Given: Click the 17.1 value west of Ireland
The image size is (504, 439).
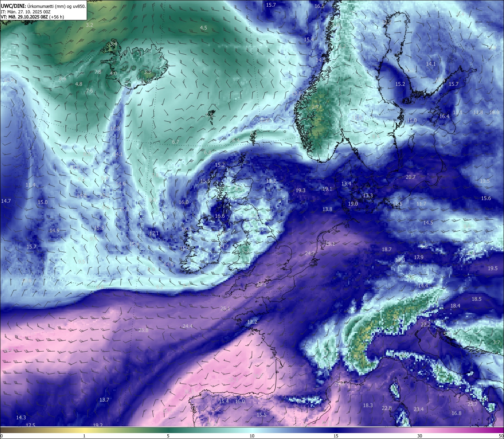Looking at the screenshot, I should pos(154,233).
